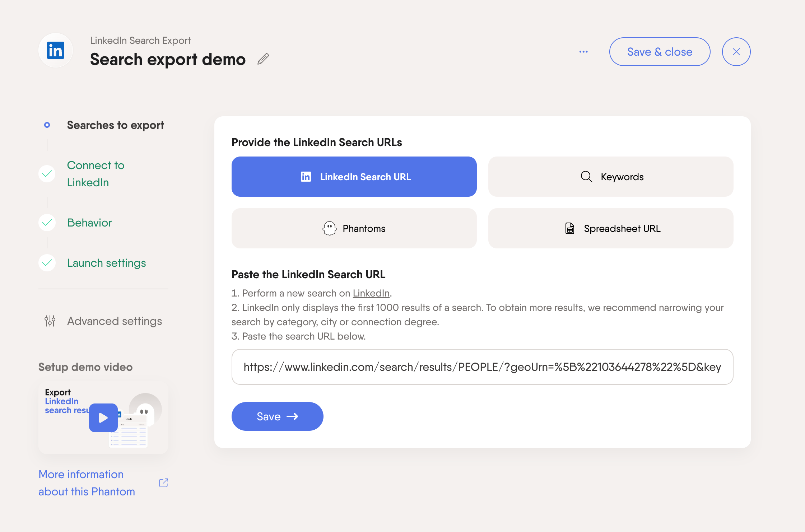Click 'LinkedIn Search Export' subtitle text

click(140, 41)
